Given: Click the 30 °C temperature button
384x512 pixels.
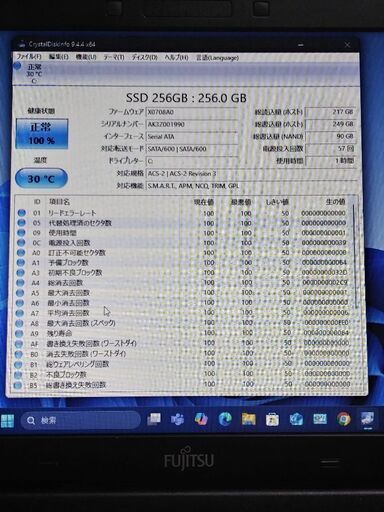Looking at the screenshot, I should click(41, 179).
